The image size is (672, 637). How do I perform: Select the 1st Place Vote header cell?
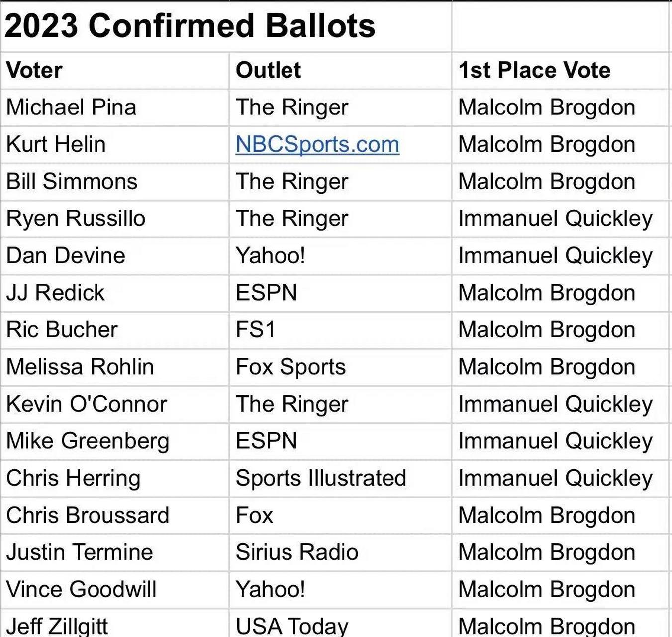pyautogui.click(x=534, y=70)
